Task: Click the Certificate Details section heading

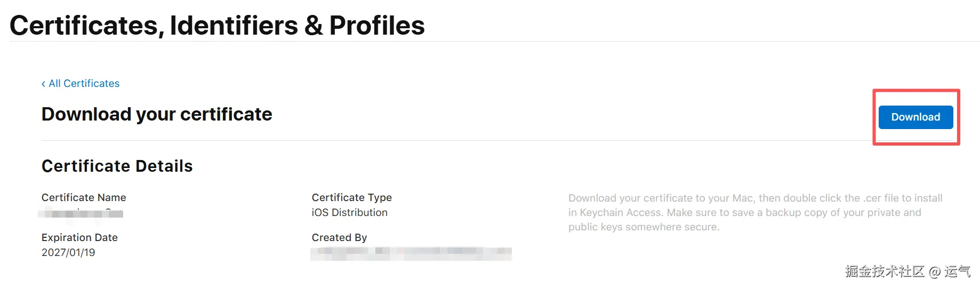Action: coord(117,166)
